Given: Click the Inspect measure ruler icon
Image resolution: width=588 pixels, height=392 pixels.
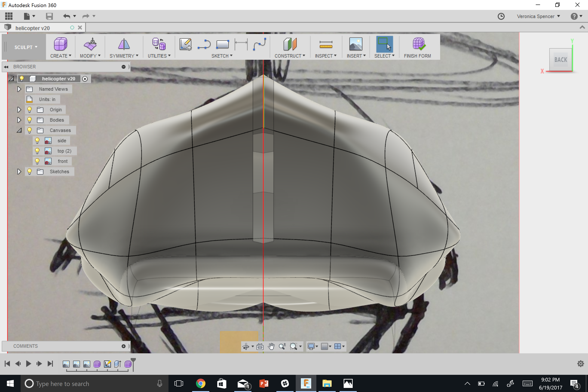Looking at the screenshot, I should click(x=326, y=44).
